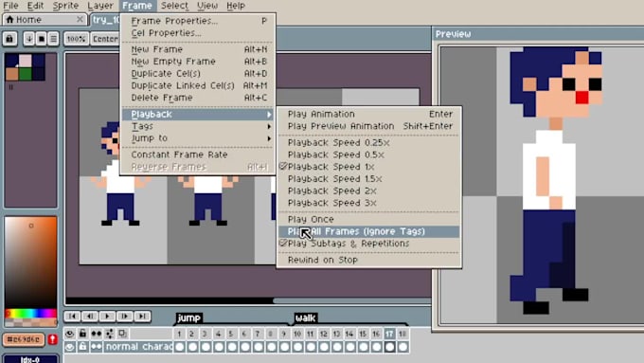Image resolution: width=644 pixels, height=363 pixels.
Task: Toggle the lock on the normal character layer
Action: [82, 347]
